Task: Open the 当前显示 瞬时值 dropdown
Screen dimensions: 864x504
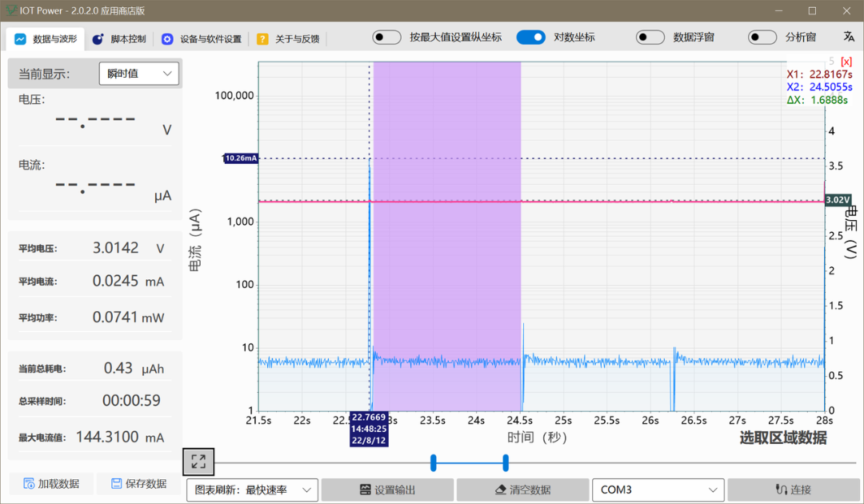Action: pos(138,73)
